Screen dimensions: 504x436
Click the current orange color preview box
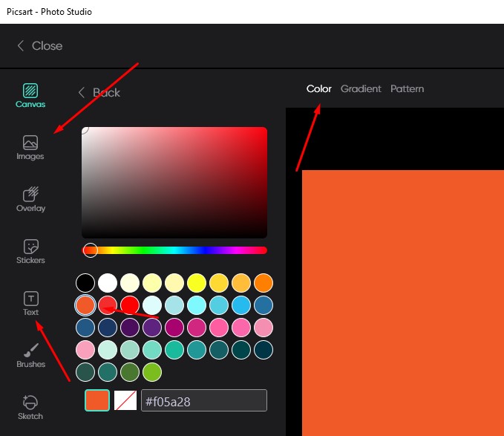coord(97,401)
